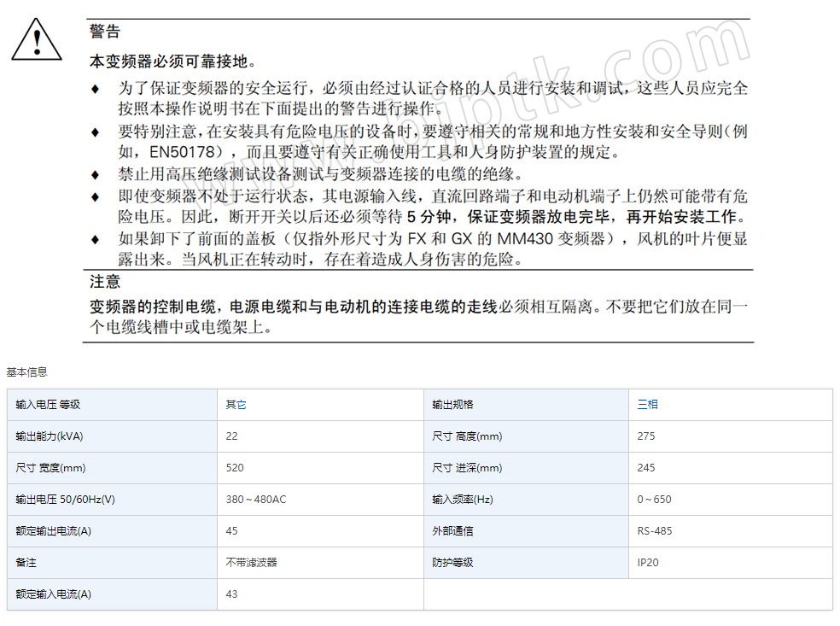This screenshot has height=626, width=840.
Task: Click the IP20 value cell
Action: point(730,563)
